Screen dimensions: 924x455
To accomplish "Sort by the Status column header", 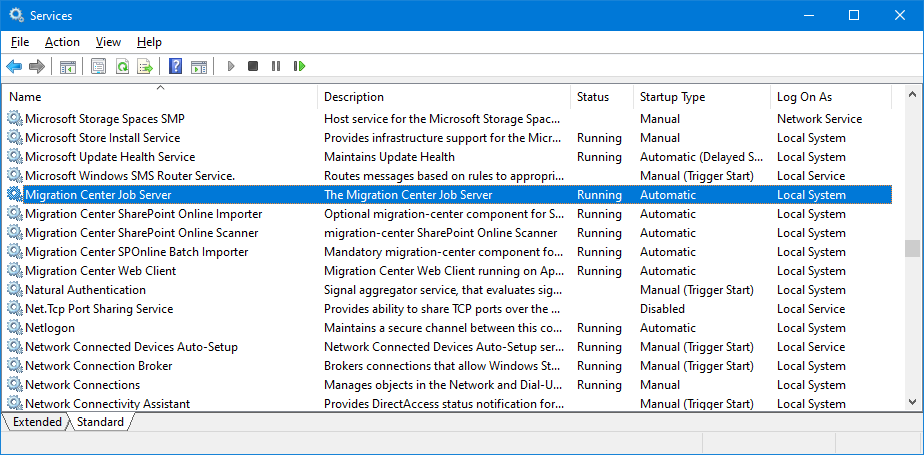I will (x=600, y=97).
